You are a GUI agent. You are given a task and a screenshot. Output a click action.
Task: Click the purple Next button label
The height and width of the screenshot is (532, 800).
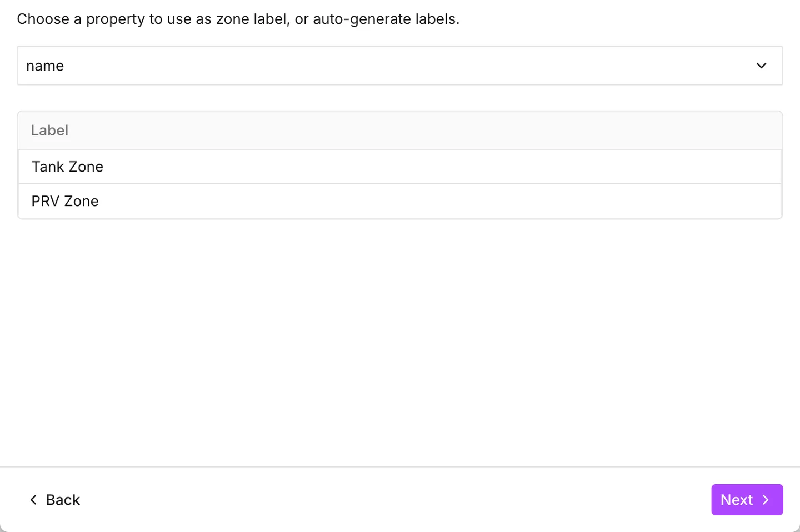point(737,500)
